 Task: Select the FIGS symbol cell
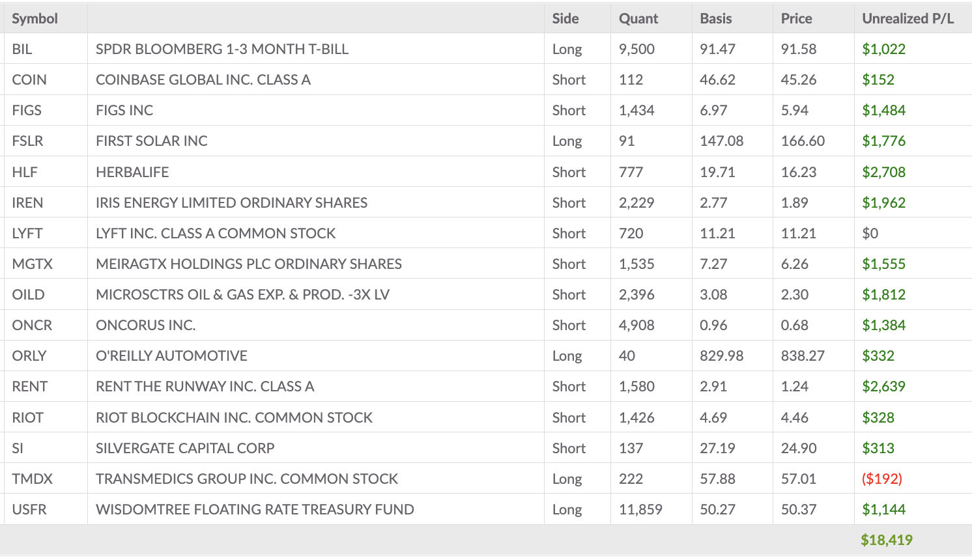27,110
